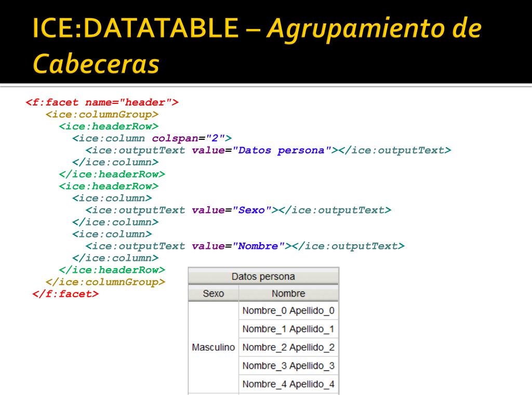Select the "Nombre_1 Apellido_1" row
Image resolution: width=532 pixels, height=399 pixels.
coord(288,329)
